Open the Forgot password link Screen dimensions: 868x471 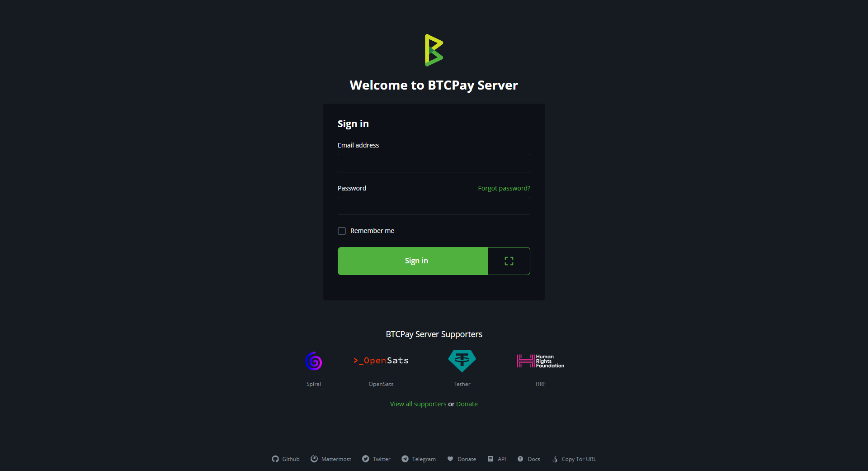click(x=504, y=188)
